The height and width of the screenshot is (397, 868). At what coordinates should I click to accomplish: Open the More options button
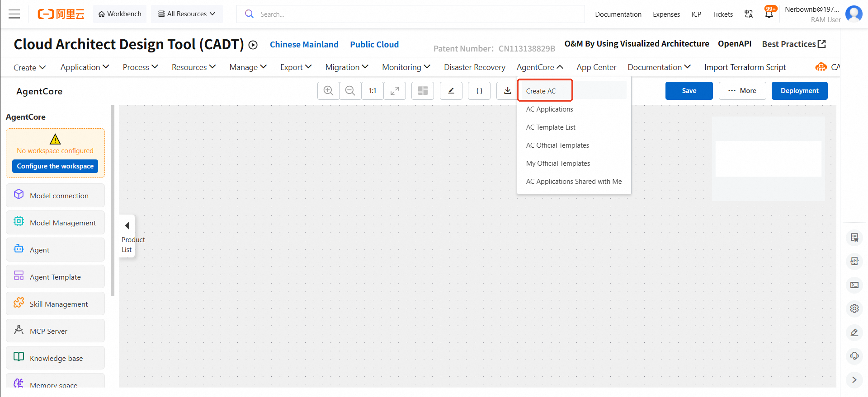click(x=742, y=91)
